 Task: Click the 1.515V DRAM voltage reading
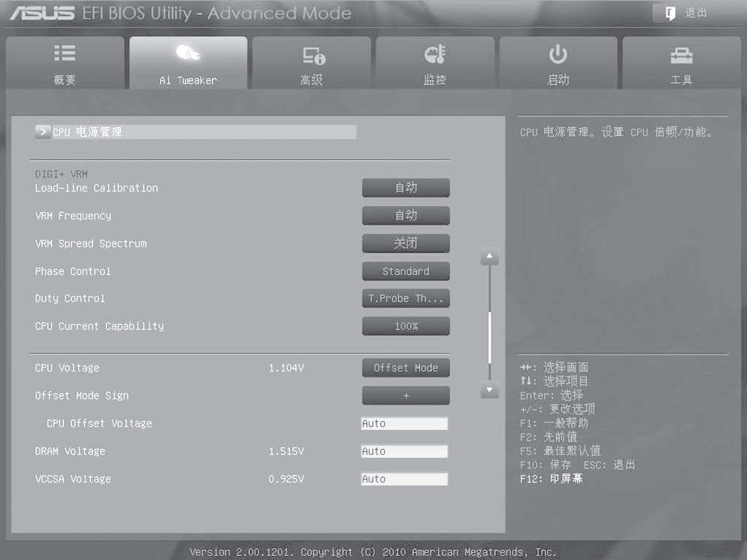pyautogui.click(x=286, y=451)
